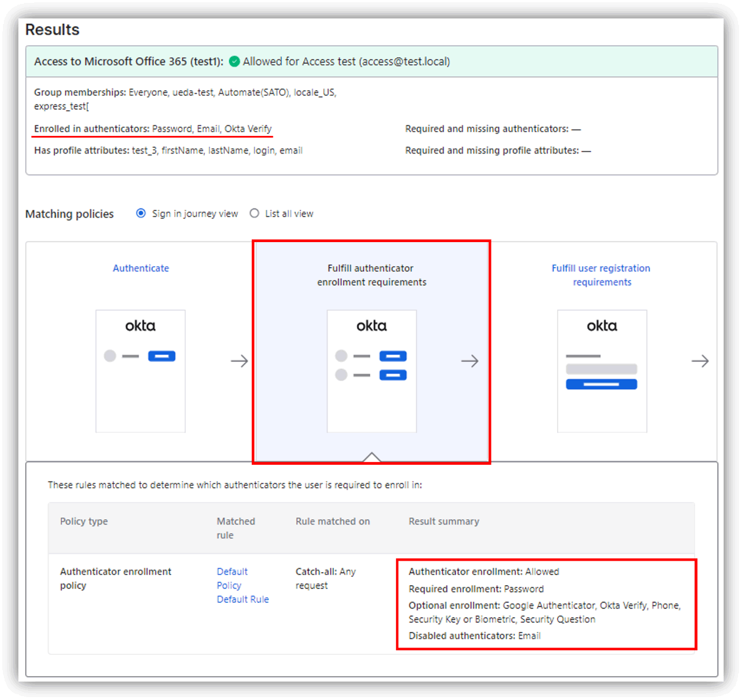Screen dimensions: 742x700
Task: Click arrow after the authenticator enrollment step
Action: pos(470,361)
